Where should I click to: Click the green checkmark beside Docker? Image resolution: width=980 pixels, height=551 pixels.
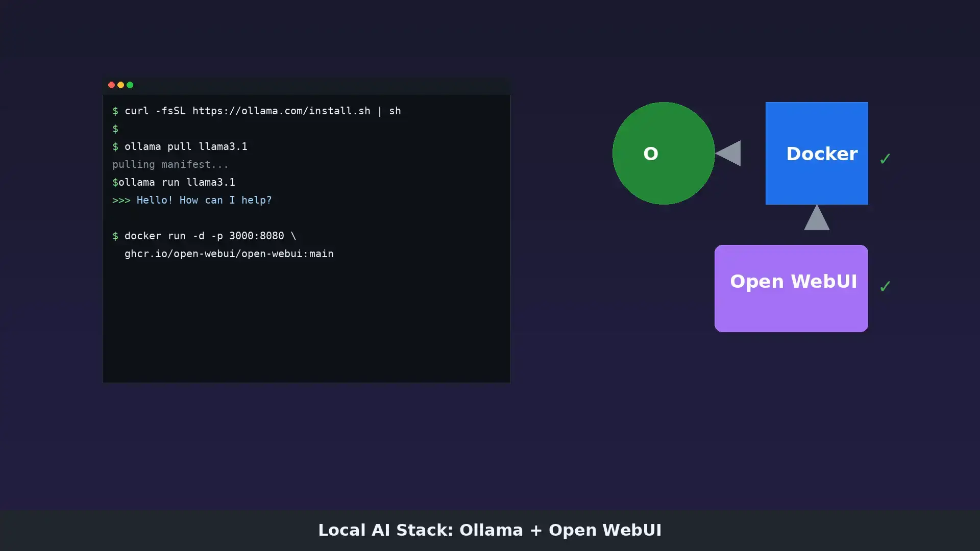(885, 159)
